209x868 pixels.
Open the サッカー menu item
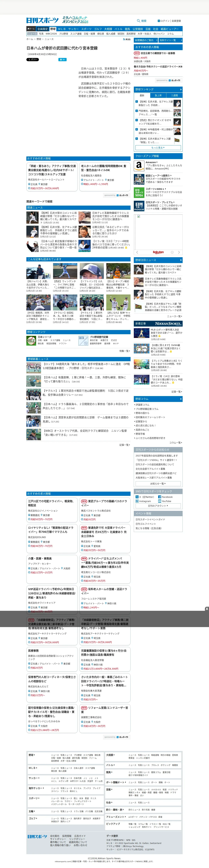(x=73, y=29)
